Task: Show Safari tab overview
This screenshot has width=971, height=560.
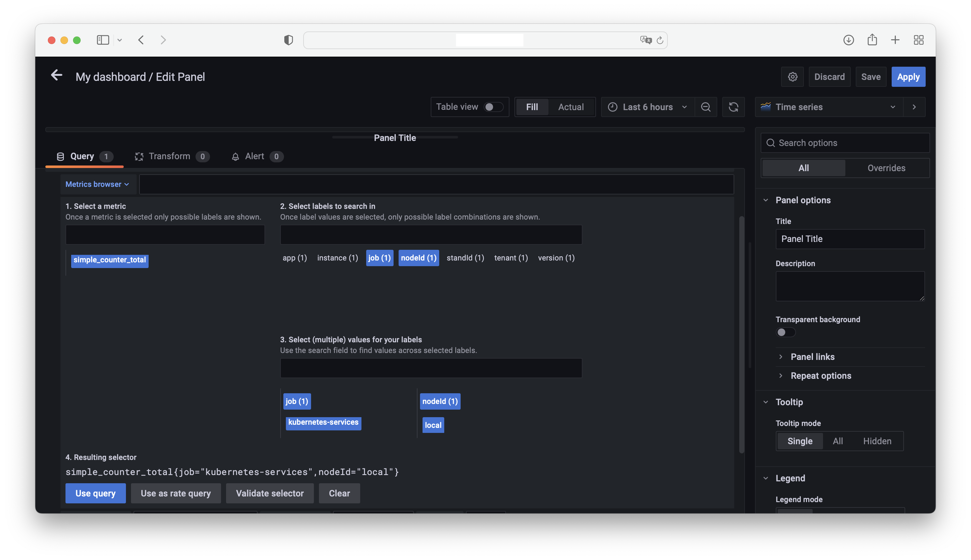Action: coord(919,40)
